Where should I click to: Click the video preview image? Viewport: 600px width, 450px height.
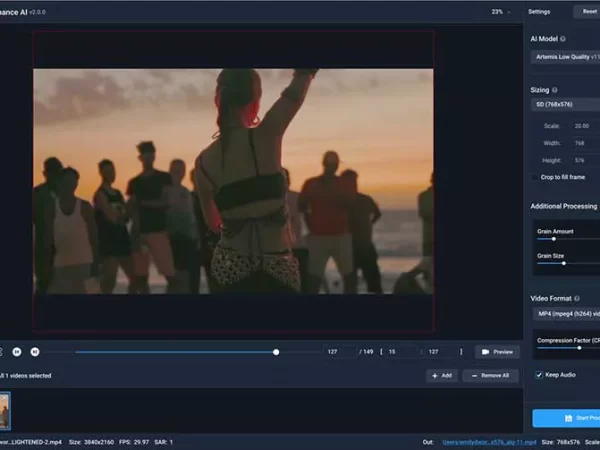click(x=233, y=181)
